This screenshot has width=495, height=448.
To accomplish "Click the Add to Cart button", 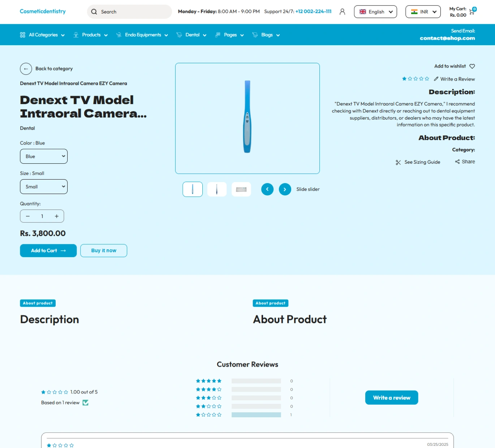I will click(x=48, y=250).
